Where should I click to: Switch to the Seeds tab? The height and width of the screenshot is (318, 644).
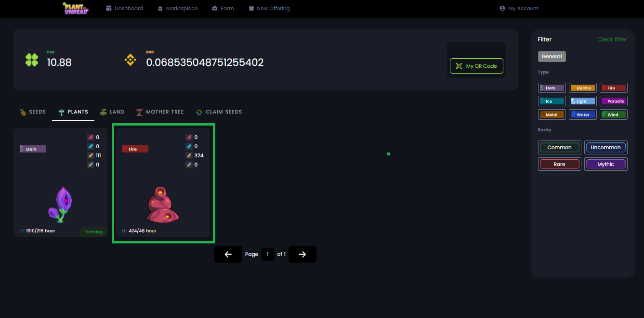[33, 112]
